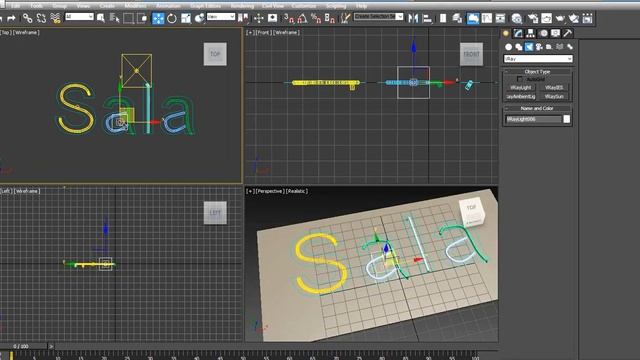The width and height of the screenshot is (640, 360).
Task: Switch to the Utilities command panel tab
Action: pyautogui.click(x=567, y=33)
